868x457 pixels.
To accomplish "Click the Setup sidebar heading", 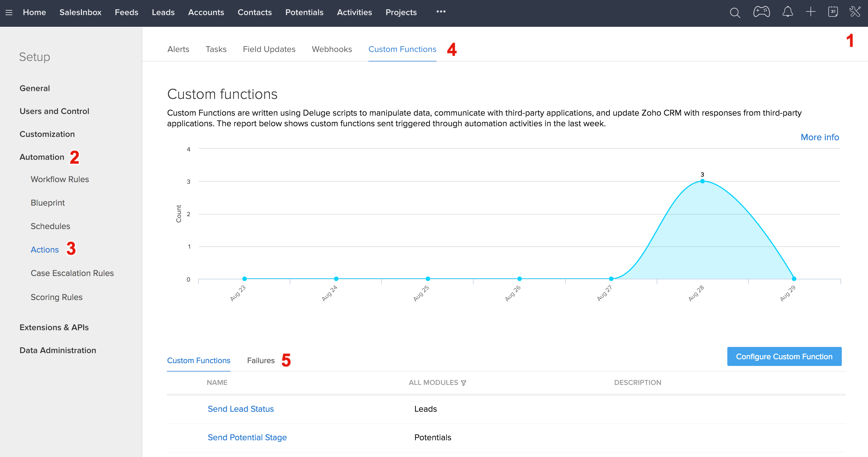I will point(34,57).
